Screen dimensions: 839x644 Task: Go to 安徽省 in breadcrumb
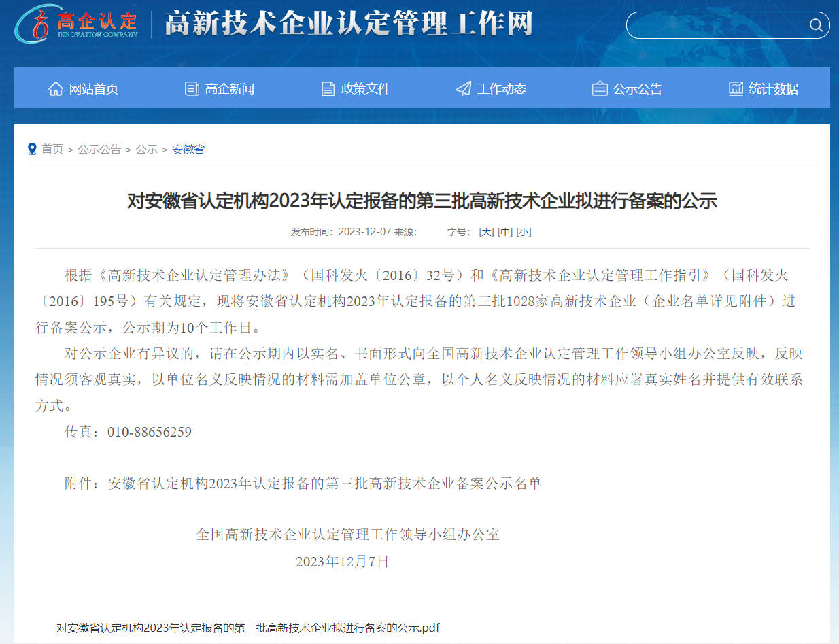coord(188,149)
